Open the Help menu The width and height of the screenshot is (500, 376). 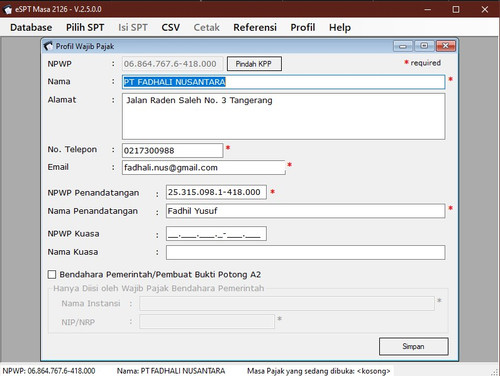point(340,27)
